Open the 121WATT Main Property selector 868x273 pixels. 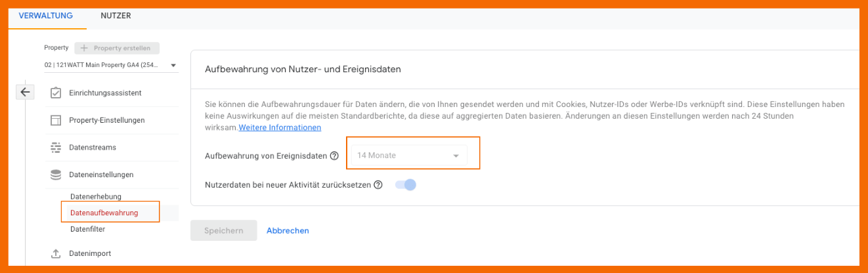tap(110, 65)
